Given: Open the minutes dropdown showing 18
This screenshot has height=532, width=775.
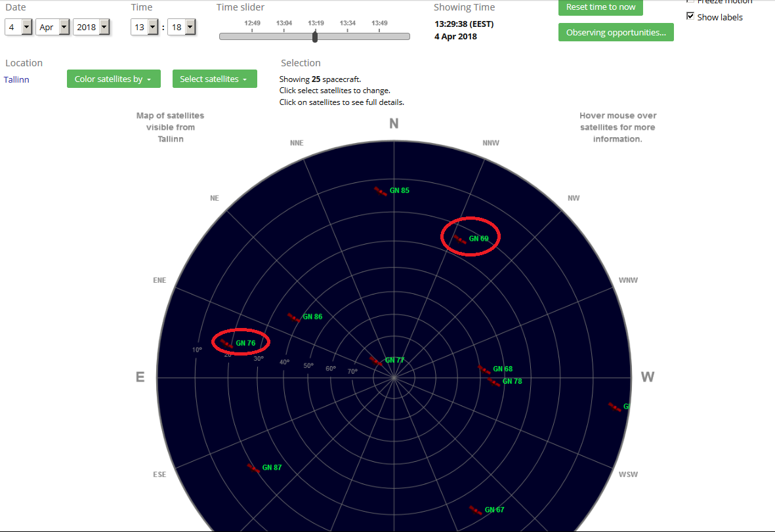Looking at the screenshot, I should 182,27.
